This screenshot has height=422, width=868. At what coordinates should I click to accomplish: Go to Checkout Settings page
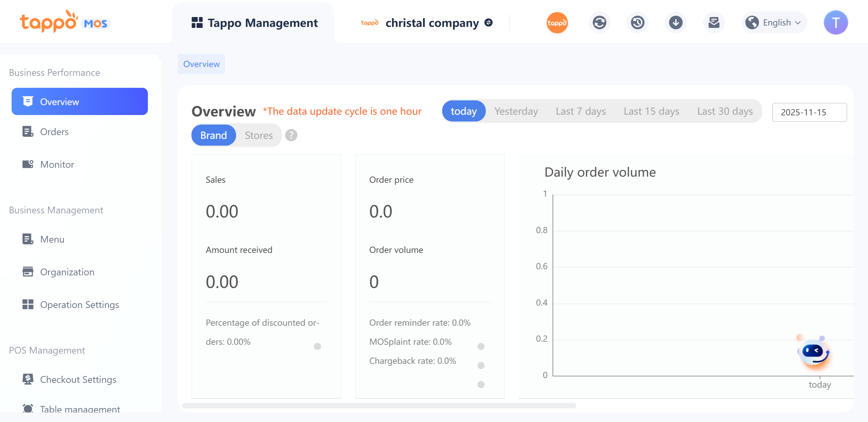(78, 379)
